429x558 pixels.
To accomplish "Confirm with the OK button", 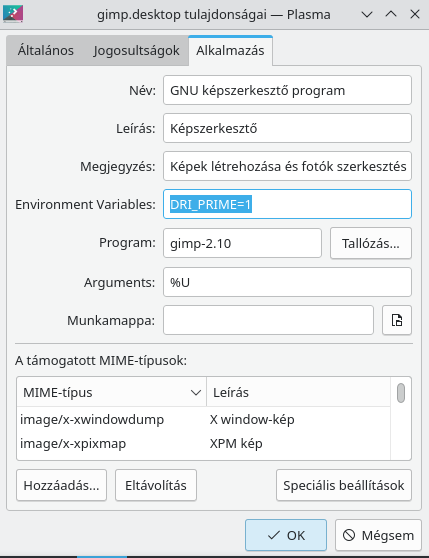I will [286, 535].
